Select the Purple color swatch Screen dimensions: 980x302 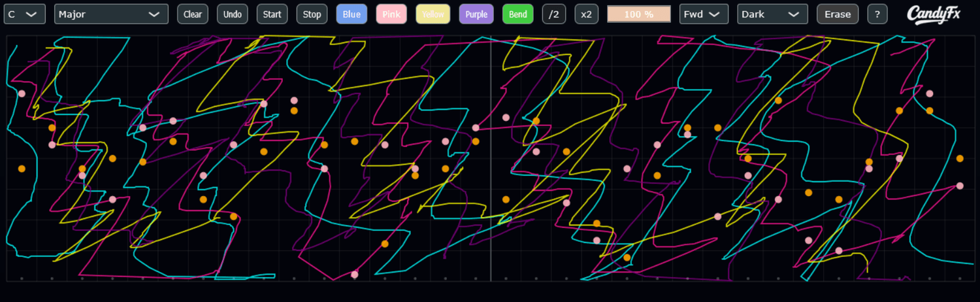coord(476,14)
